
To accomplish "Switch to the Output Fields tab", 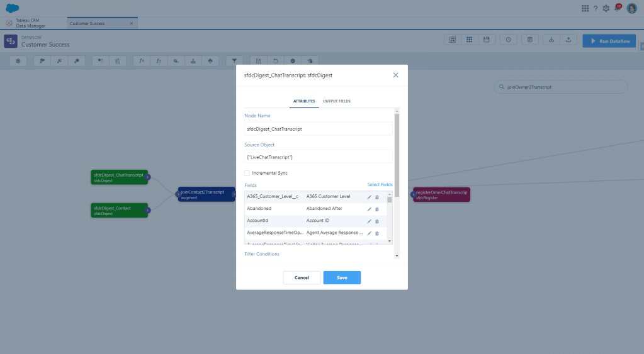I will [337, 101].
